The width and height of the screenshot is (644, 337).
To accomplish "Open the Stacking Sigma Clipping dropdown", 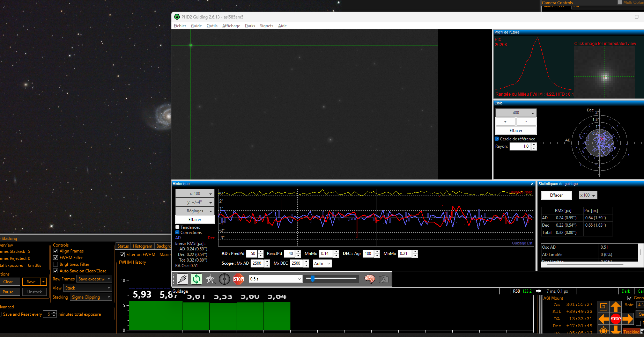I will [x=91, y=297].
